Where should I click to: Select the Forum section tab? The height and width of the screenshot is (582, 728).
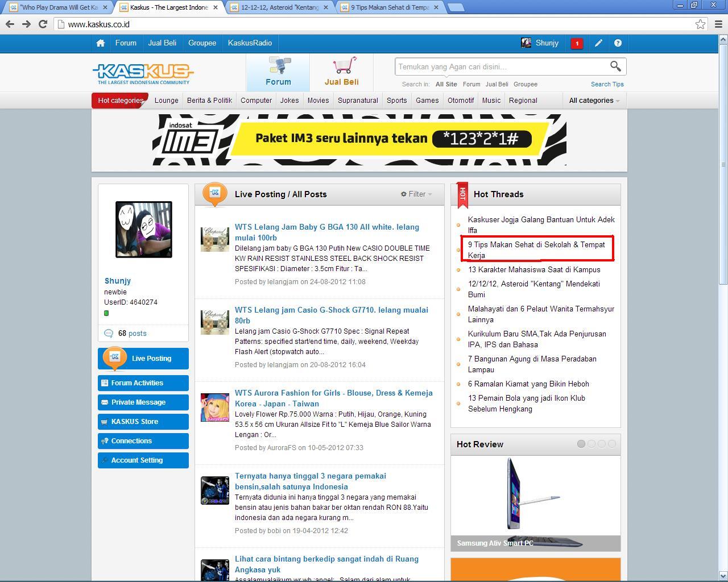tap(278, 72)
